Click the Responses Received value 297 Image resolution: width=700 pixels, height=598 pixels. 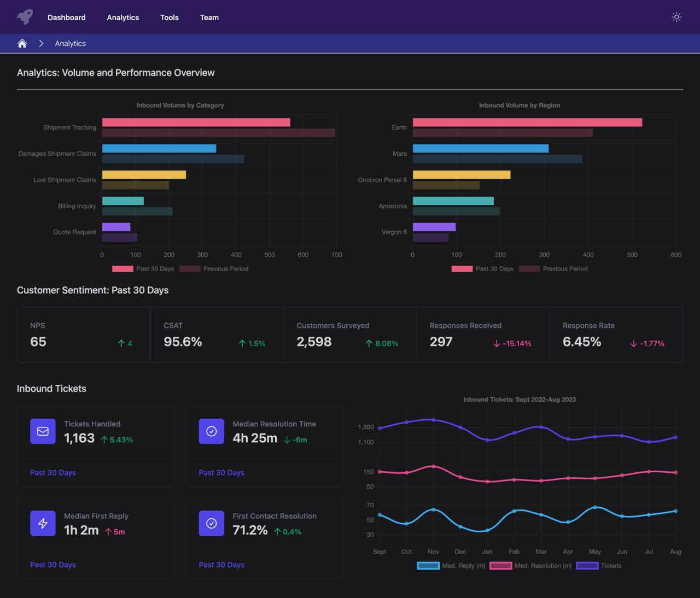pos(441,342)
